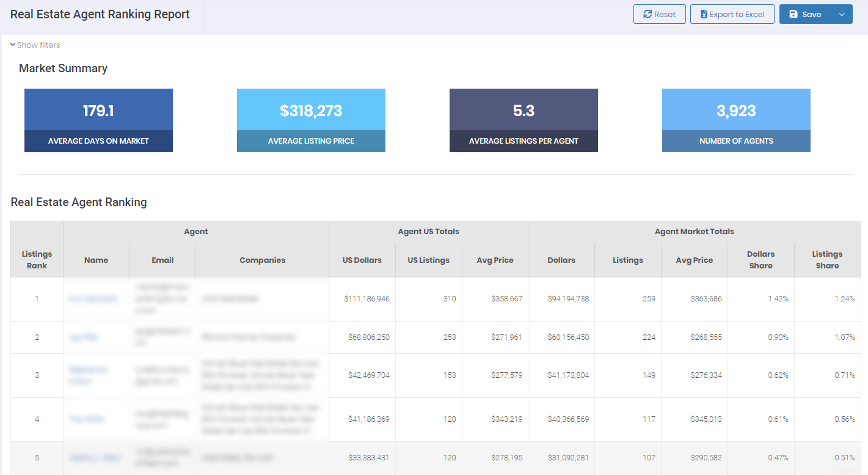Sort table by Listings Share header
868x475 pixels.
coord(827,260)
